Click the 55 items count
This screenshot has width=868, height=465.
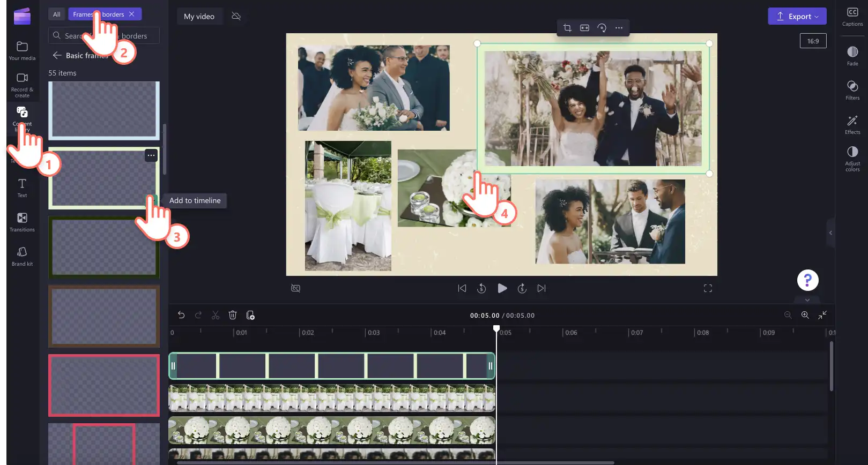[62, 73]
